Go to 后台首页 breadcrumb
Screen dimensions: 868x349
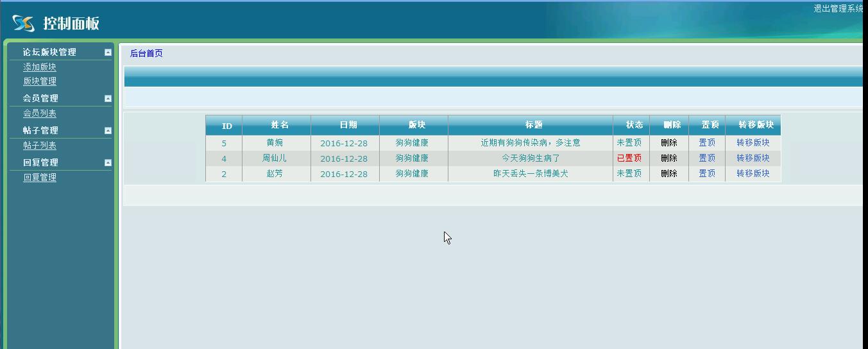click(146, 53)
